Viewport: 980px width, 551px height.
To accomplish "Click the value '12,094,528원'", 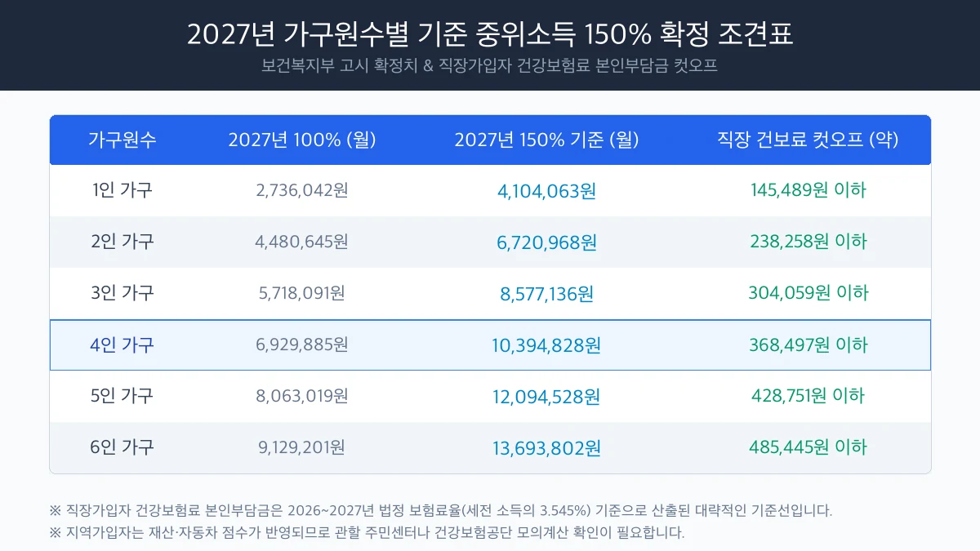I will click(547, 397).
